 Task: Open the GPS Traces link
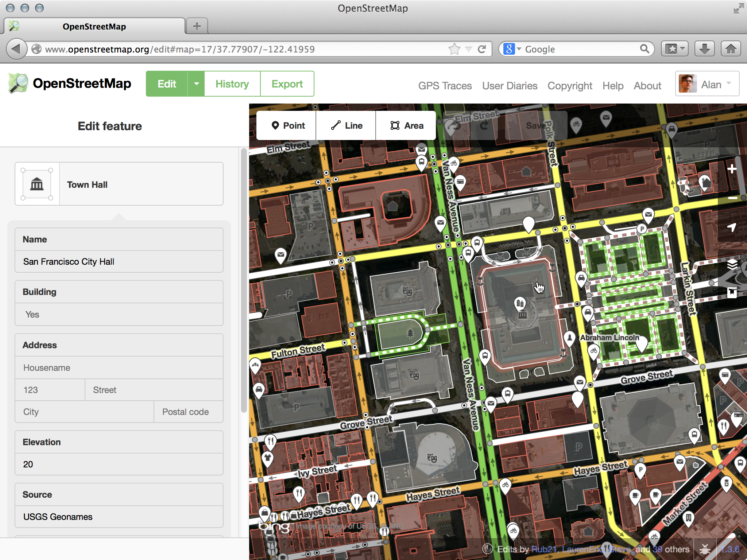[x=445, y=86]
